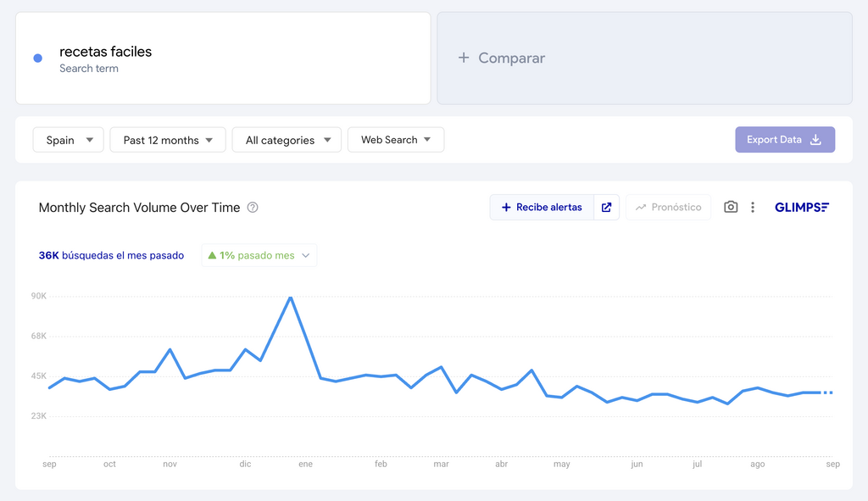Click the blue color dot for recetas faciles
The width and height of the screenshot is (868, 501).
[37, 58]
